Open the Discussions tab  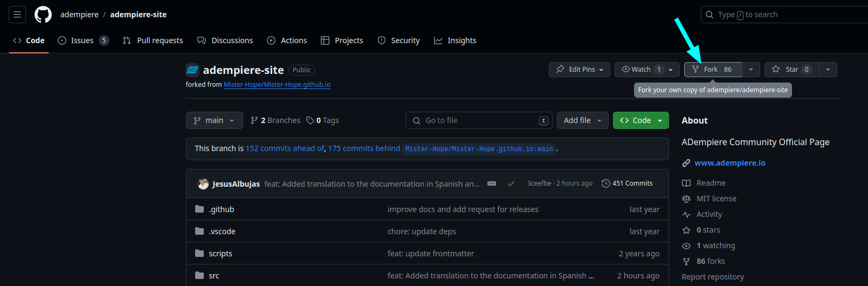pos(225,40)
